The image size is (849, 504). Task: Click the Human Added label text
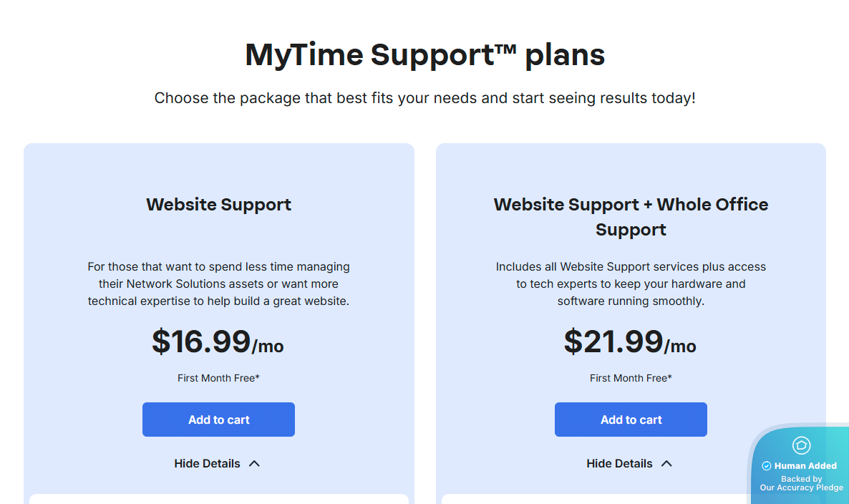pos(805,466)
